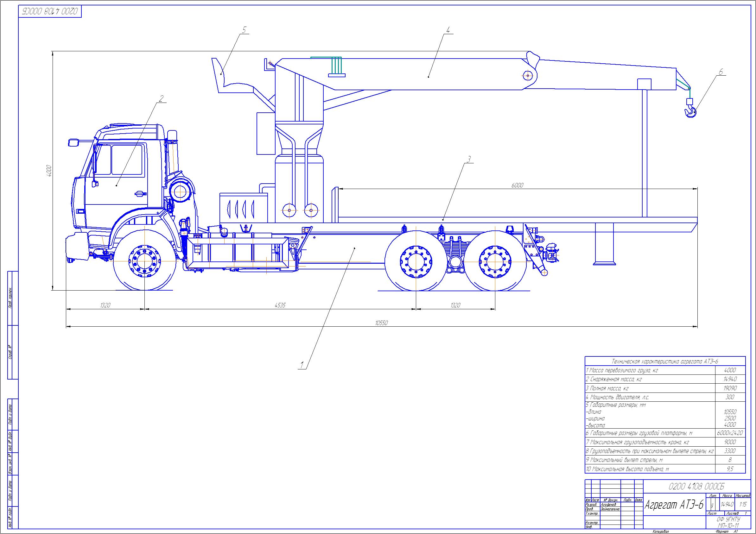
Task: Click the "Дата" column header
Action: click(638, 500)
